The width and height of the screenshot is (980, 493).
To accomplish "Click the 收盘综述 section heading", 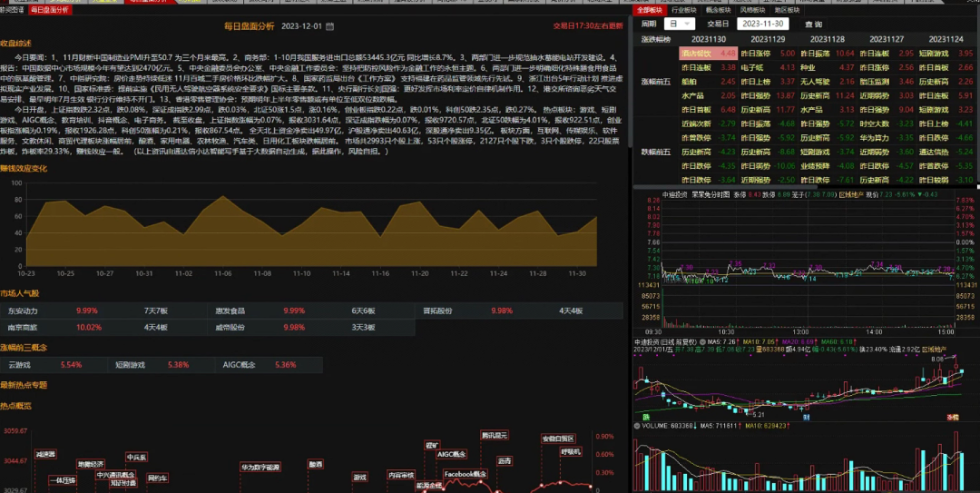I will coord(15,44).
